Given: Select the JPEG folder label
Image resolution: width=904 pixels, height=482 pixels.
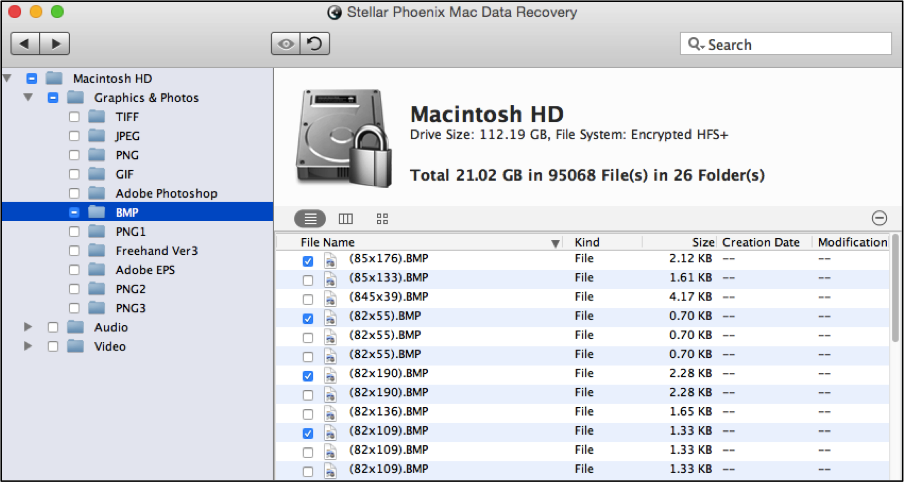Looking at the screenshot, I should tap(127, 136).
